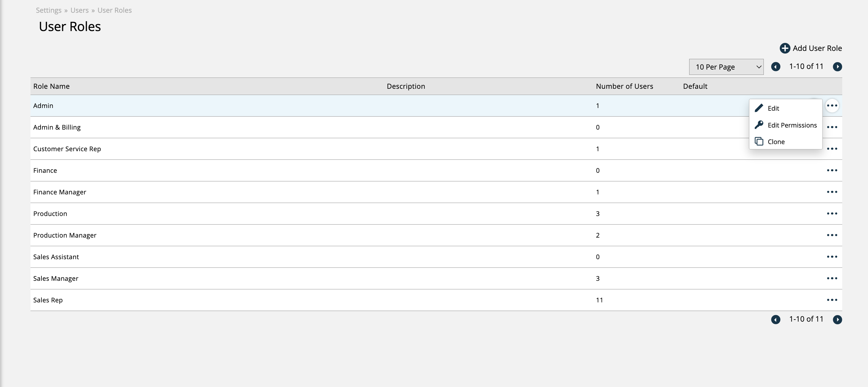Open actions menu for Production Manager
Image resolution: width=868 pixels, height=387 pixels.
[832, 235]
